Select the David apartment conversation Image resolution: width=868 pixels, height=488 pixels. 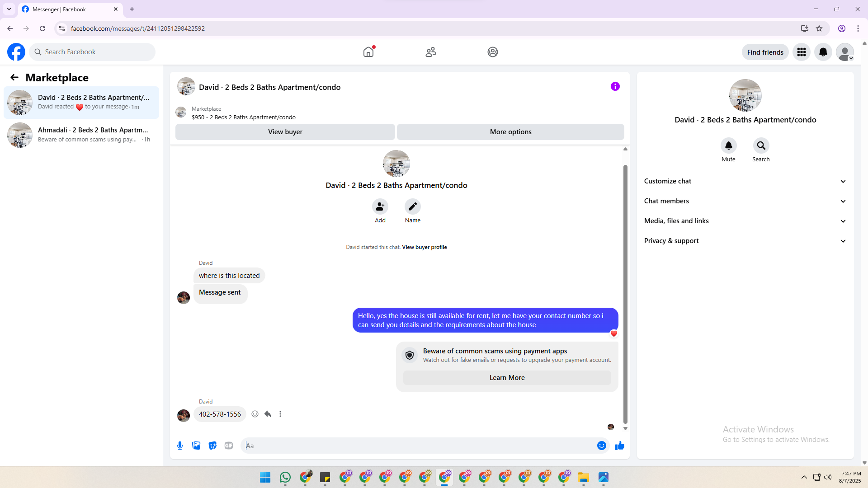tap(81, 103)
